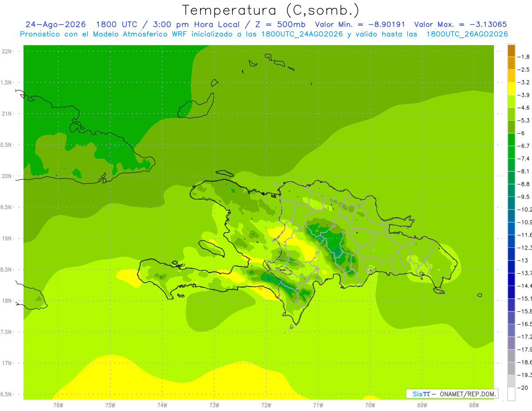Click "Valor Min. = -8.90191"
Viewport: 532px width, 411px height.
[361, 24]
